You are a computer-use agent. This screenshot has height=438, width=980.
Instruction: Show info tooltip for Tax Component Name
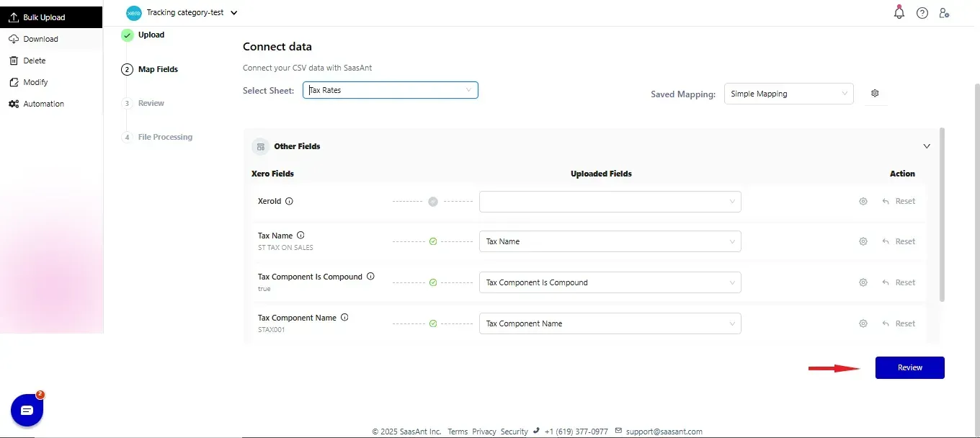tap(344, 317)
